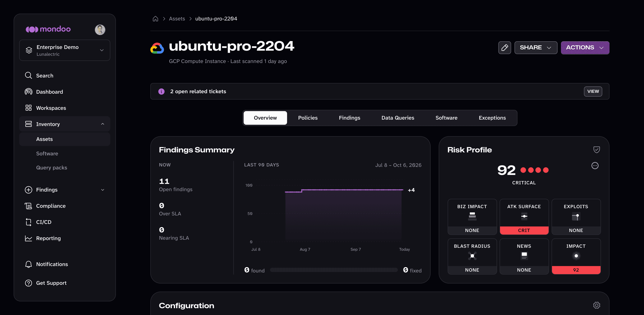Click the Mondoo logo
The image size is (644, 315).
tap(48, 29)
